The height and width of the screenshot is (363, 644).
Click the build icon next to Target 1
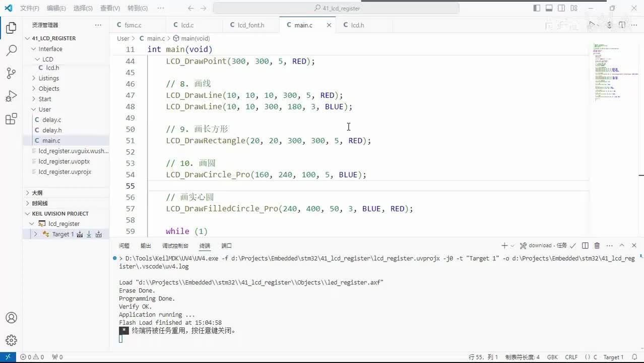[80, 234]
